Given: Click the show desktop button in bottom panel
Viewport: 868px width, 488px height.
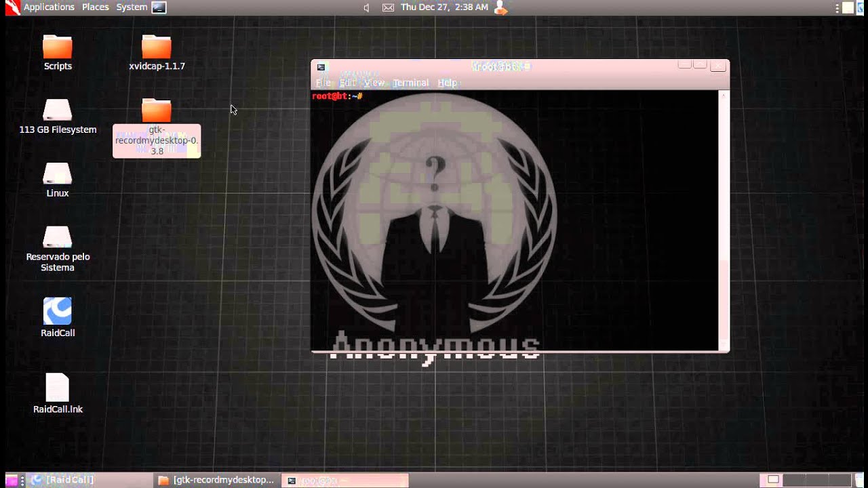Looking at the screenshot, I should point(12,481).
